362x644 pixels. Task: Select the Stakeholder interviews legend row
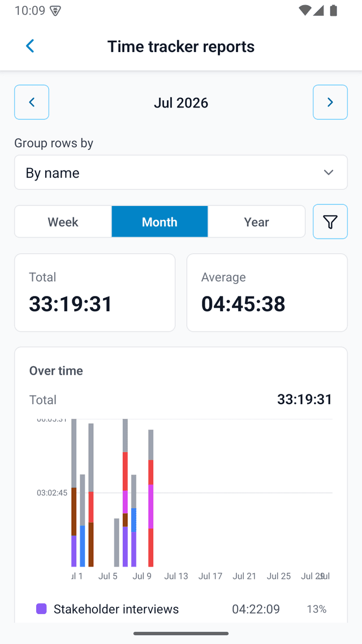181,609
